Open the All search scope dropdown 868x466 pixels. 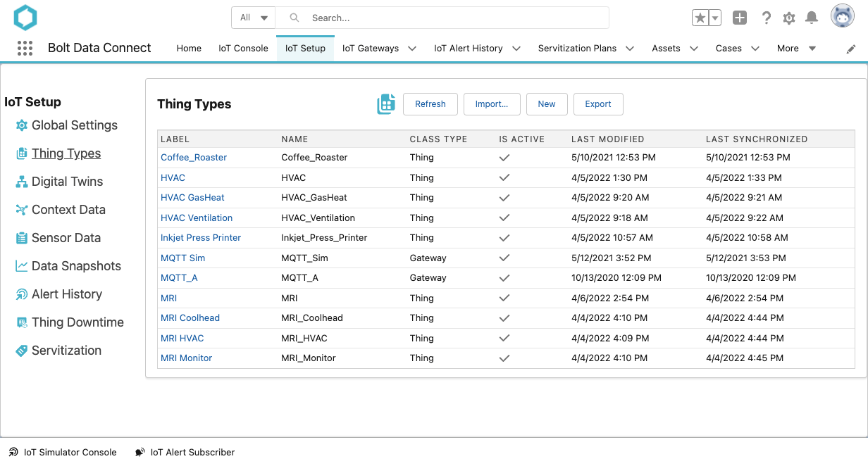(254, 18)
